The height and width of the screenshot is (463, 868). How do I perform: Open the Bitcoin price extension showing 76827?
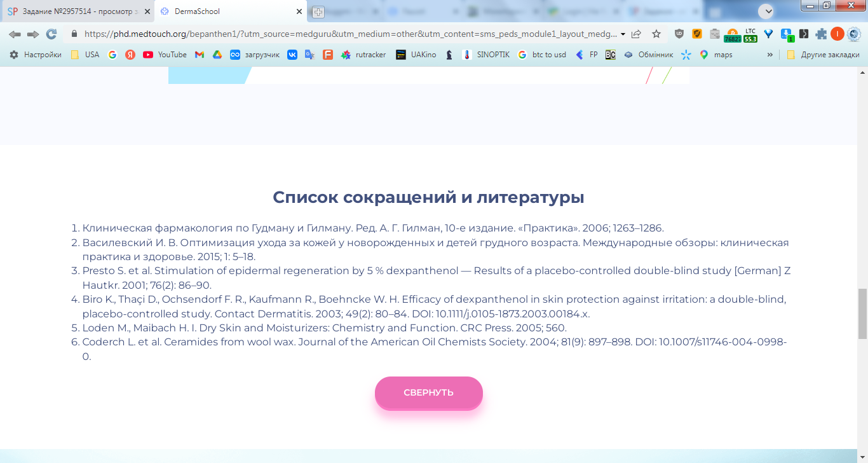pos(732,35)
